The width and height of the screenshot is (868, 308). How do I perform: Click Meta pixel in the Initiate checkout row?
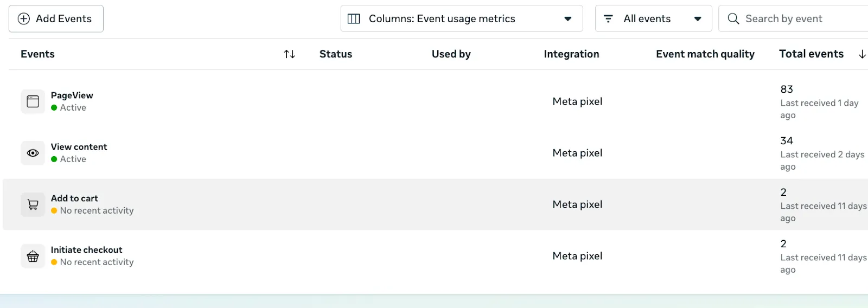pyautogui.click(x=577, y=256)
